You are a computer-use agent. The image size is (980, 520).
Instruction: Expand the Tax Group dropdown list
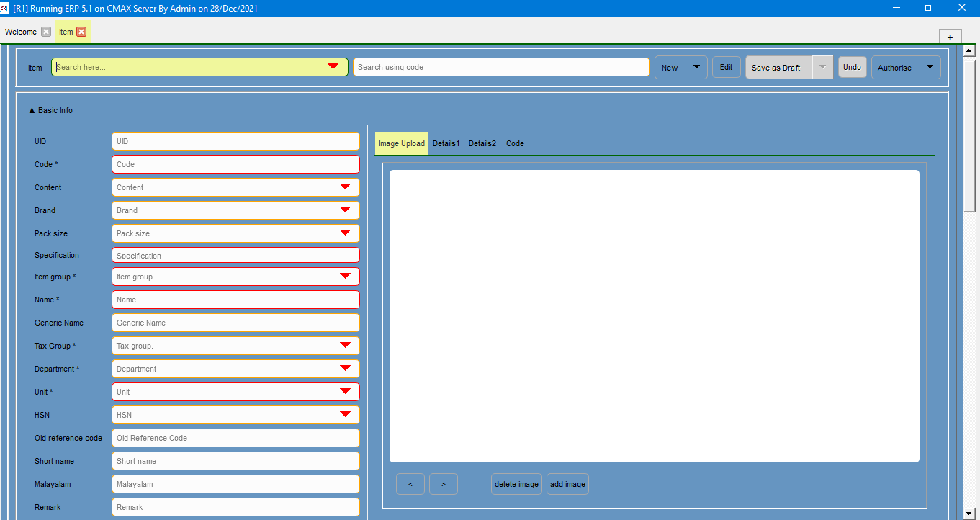pos(345,346)
